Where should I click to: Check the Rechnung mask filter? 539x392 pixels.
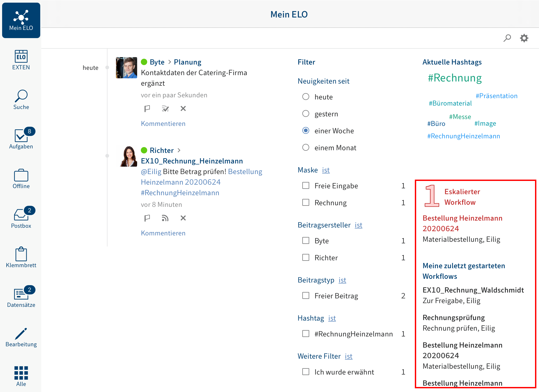(306, 203)
